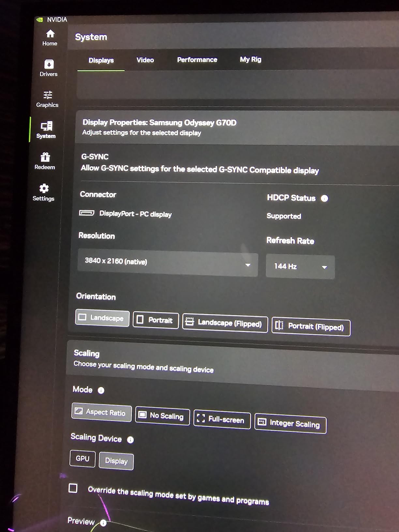Set orientation to Portrait
Viewport: 399px width, 532px height.
pyautogui.click(x=156, y=320)
